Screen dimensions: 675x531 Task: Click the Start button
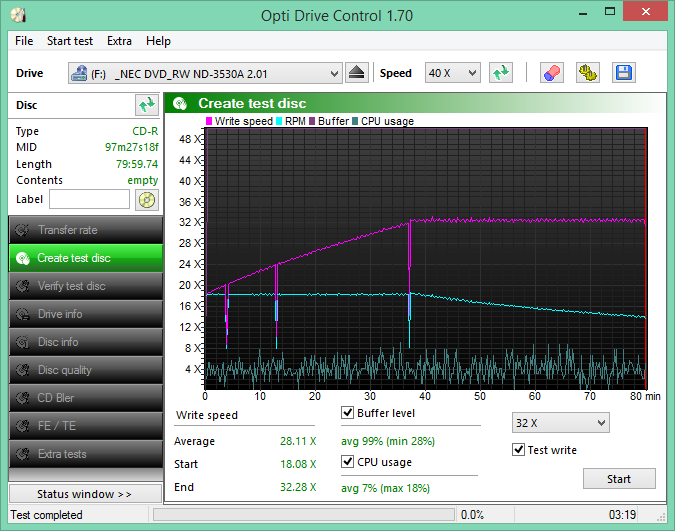pyautogui.click(x=619, y=479)
